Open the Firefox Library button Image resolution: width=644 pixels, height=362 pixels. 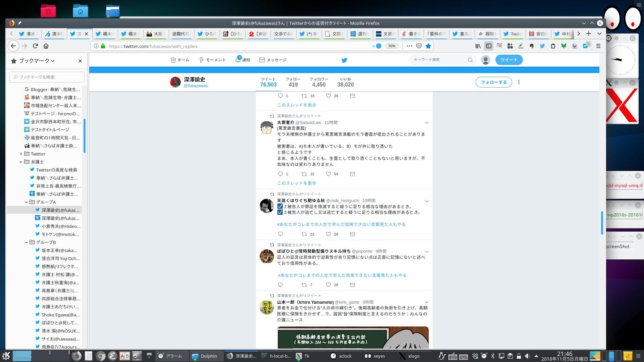click(x=478, y=46)
